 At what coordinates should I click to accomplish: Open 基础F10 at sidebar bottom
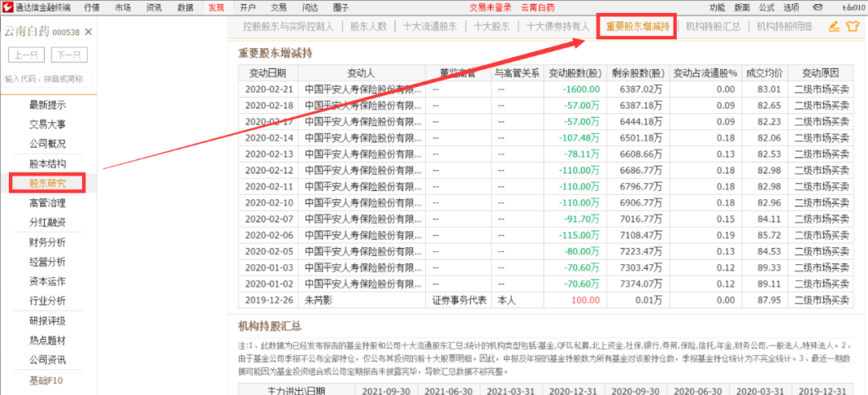pos(47,380)
